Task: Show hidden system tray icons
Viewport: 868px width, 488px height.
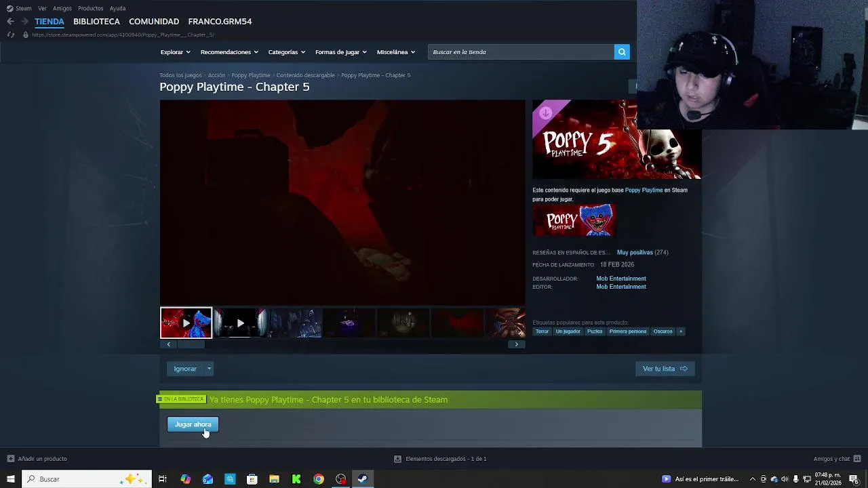Action: coord(752,479)
